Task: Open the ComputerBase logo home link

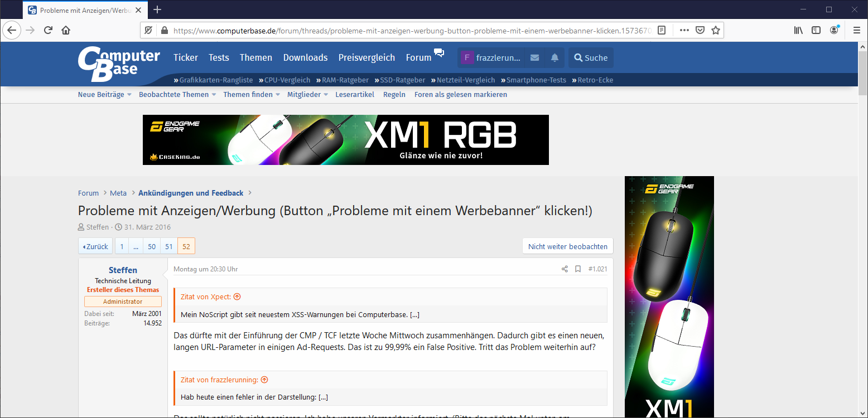Action: tap(119, 64)
